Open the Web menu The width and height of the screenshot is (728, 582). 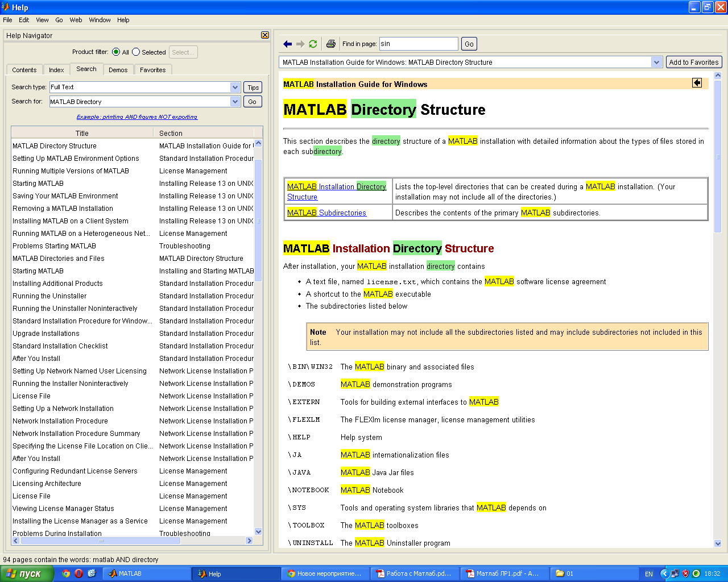76,20
